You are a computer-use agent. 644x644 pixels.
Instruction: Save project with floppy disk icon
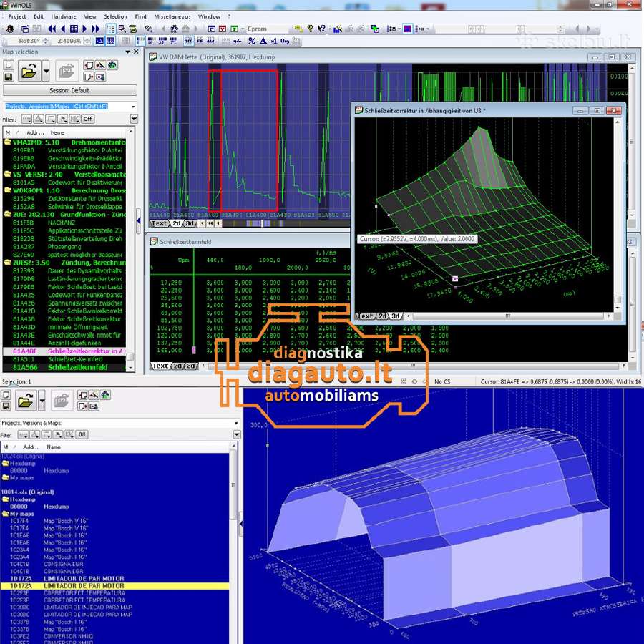[x=9, y=77]
